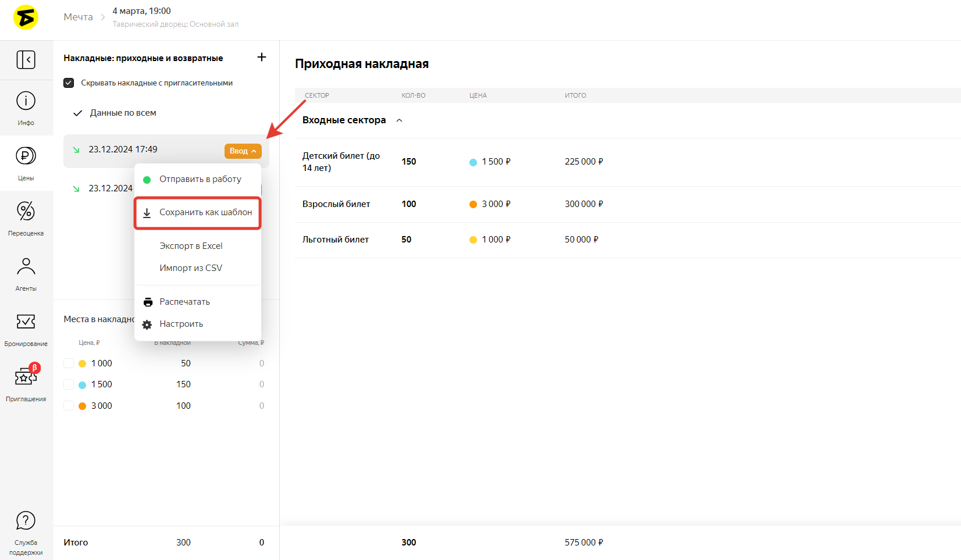The height and width of the screenshot is (560, 961).
Task: Open the Бронирование section
Action: point(26,329)
